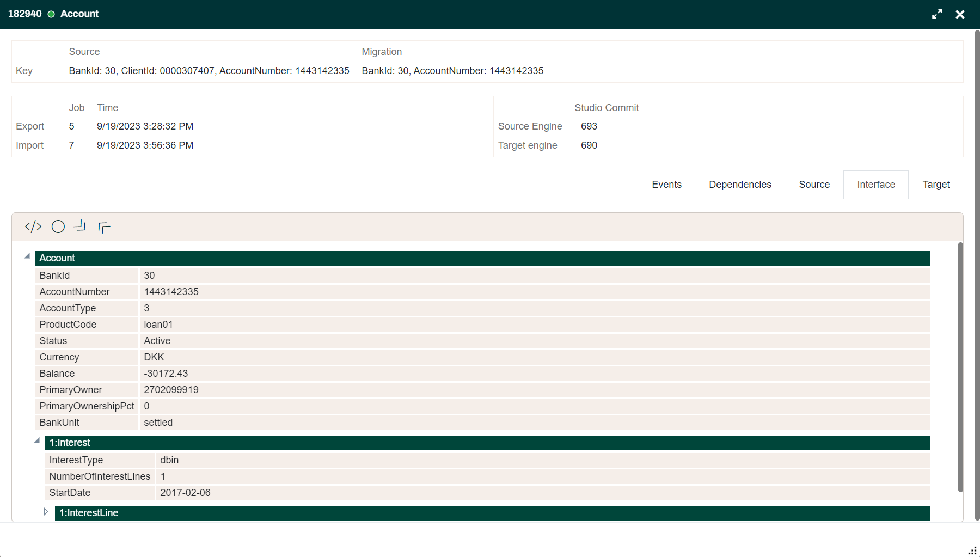
Task: Click the StartDate value 2017-02-06
Action: pos(185,492)
